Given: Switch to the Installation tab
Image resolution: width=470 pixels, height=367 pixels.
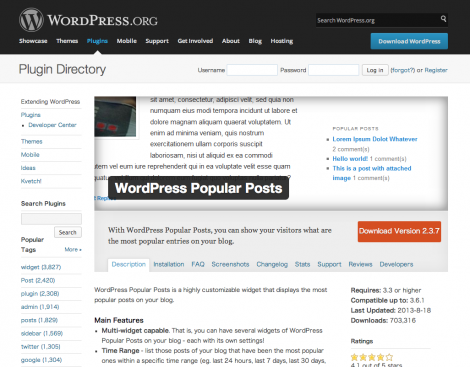Looking at the screenshot, I should click(169, 264).
